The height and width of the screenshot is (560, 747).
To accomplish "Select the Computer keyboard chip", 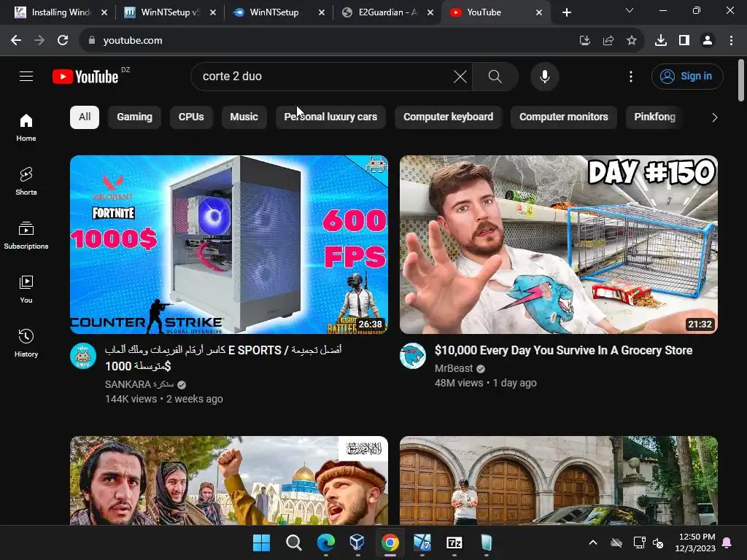I will coord(449,117).
